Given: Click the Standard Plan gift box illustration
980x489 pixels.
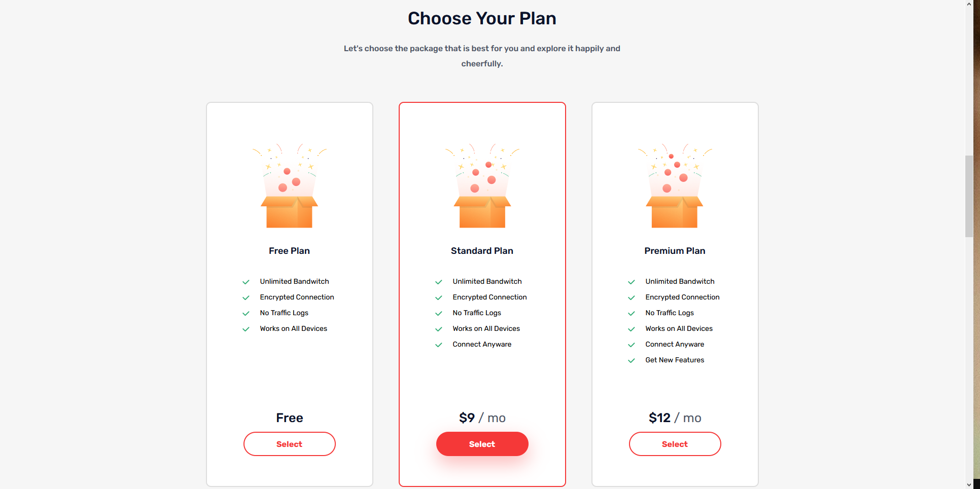Looking at the screenshot, I should point(482,186).
